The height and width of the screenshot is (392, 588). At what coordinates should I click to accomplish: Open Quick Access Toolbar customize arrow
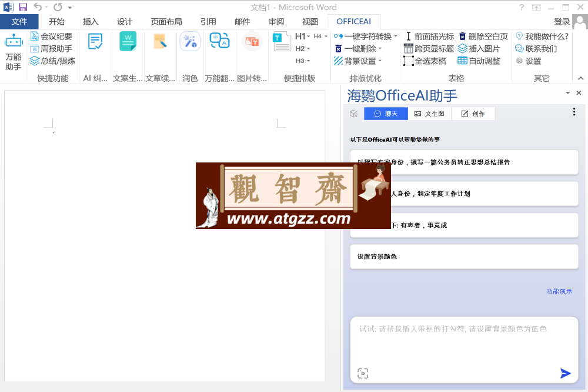pos(70,7)
